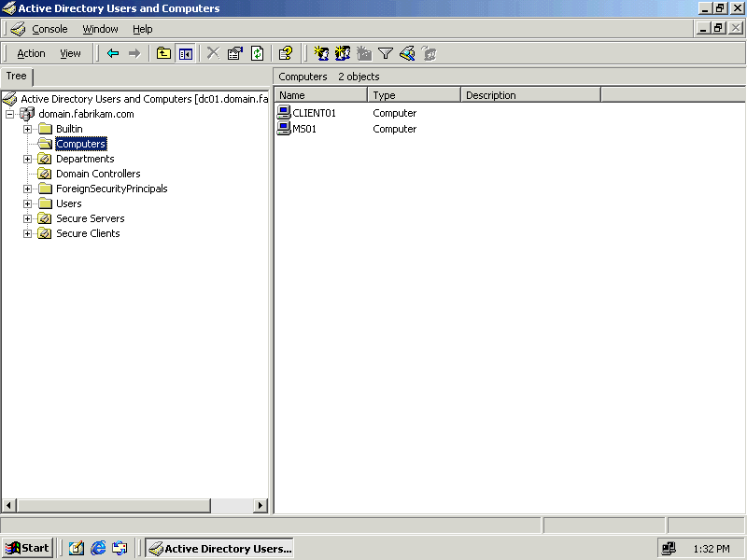
Task: Click the Find objects toolbar icon
Action: tap(406, 53)
